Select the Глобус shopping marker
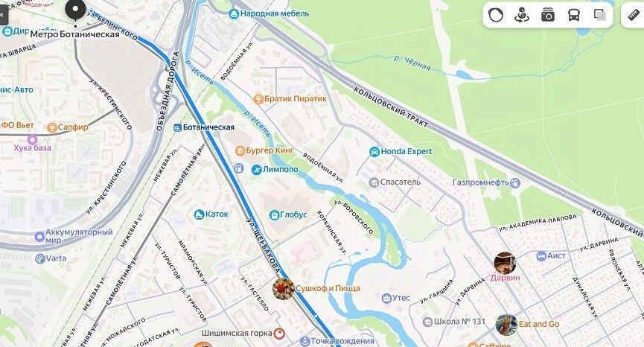Viewport: 644px width, 347px height. (x=274, y=214)
